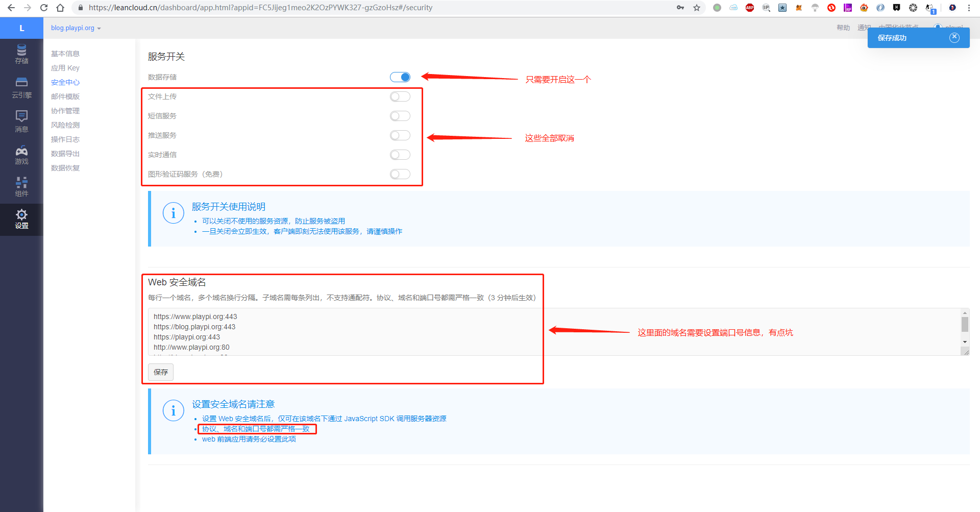
Task: Open the Chrome profile avatar
Action: pos(952,8)
